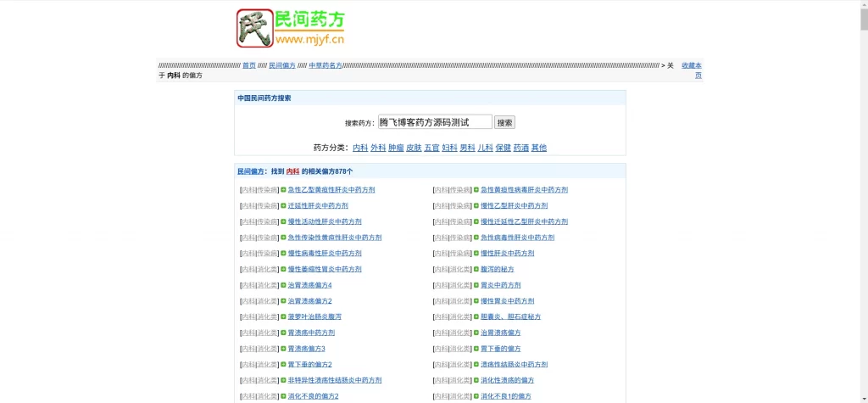Go to 中草药名方 in the navigation
Viewport: 868px width, 403px height.
pos(325,65)
